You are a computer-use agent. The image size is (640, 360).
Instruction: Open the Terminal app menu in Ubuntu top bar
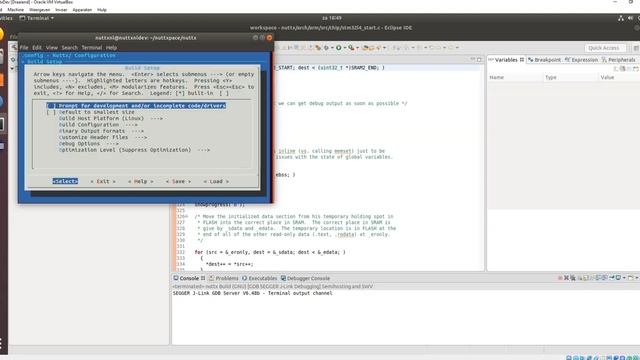(37, 18)
